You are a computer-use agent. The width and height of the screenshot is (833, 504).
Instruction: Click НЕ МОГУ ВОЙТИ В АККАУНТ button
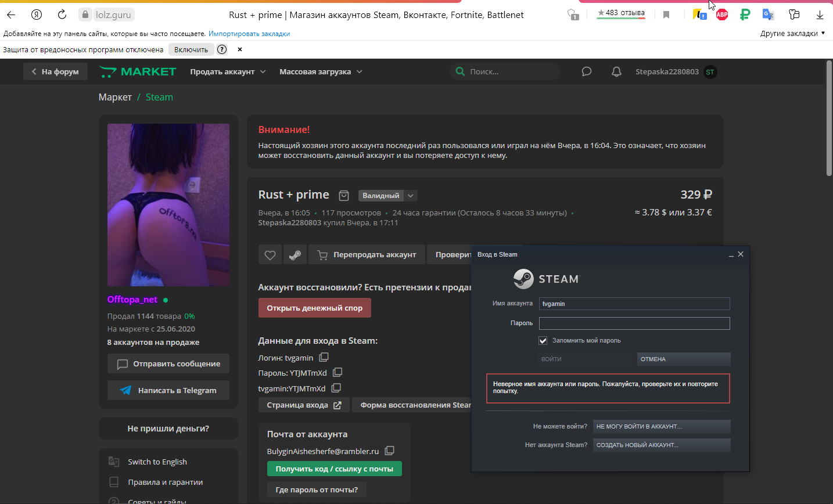662,426
